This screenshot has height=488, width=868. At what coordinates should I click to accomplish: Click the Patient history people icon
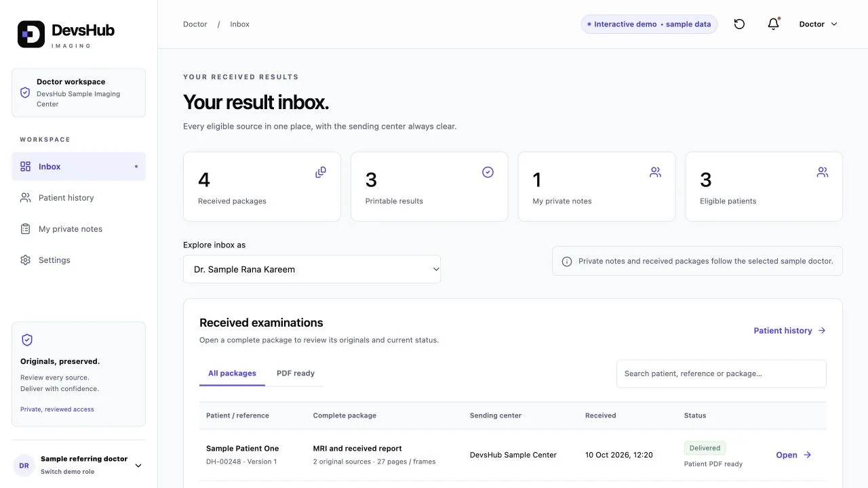(25, 198)
